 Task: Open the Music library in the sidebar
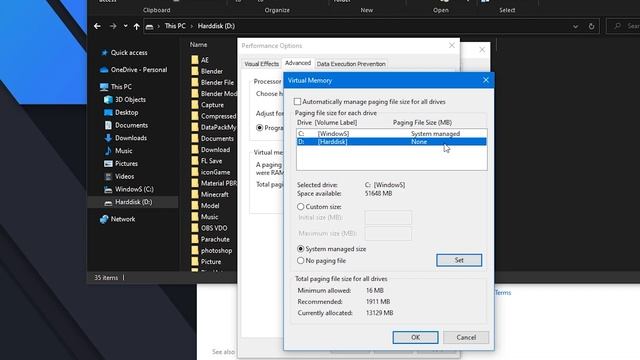pyautogui.click(x=123, y=151)
